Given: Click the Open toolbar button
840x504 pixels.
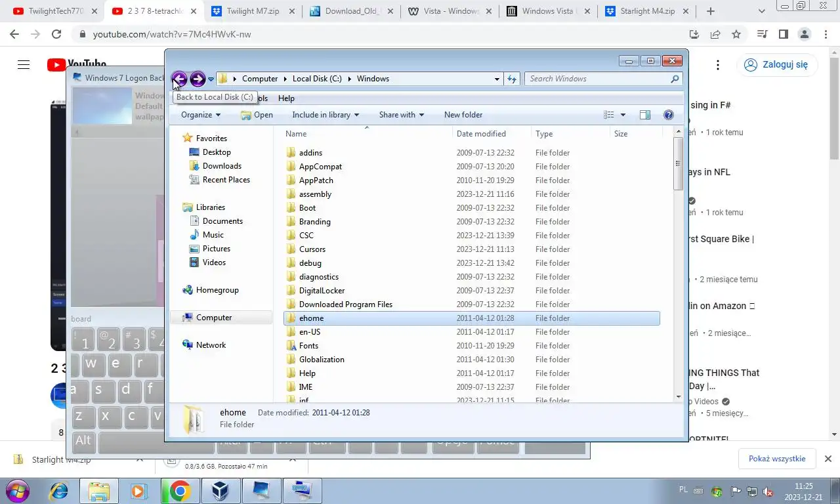Looking at the screenshot, I should pyautogui.click(x=257, y=115).
